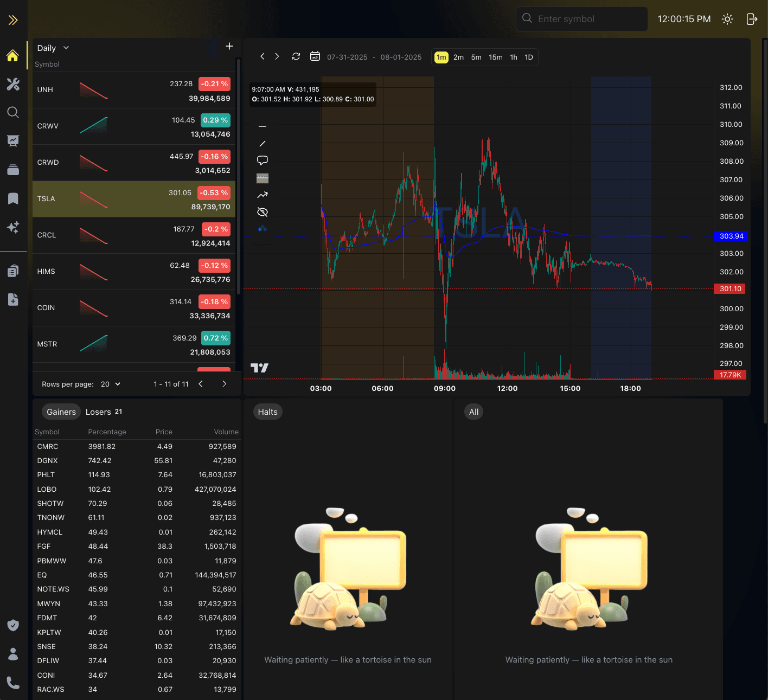Viewport: 768px width, 700px height.
Task: Open the rows per page dropdown
Action: [111, 384]
